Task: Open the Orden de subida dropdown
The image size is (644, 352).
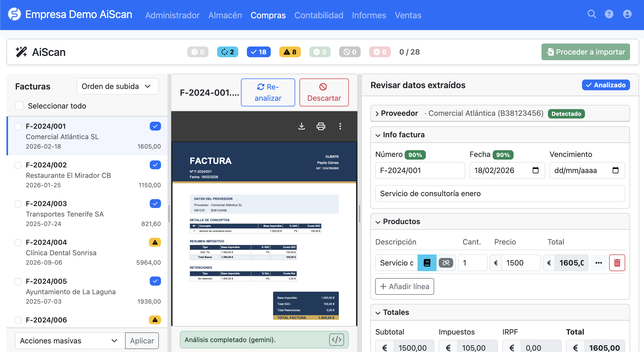Action: 118,86
